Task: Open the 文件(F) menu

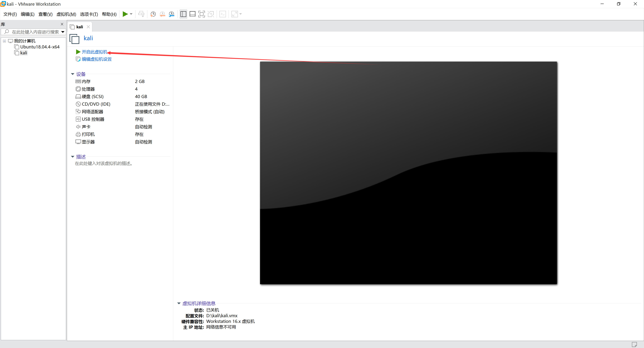Action: click(x=10, y=14)
